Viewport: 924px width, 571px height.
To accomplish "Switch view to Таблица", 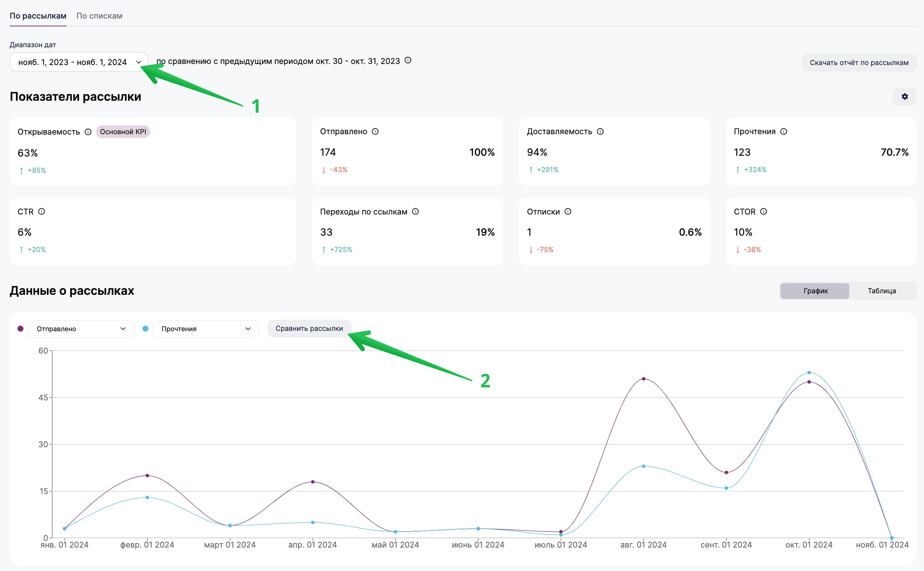I will pos(882,291).
